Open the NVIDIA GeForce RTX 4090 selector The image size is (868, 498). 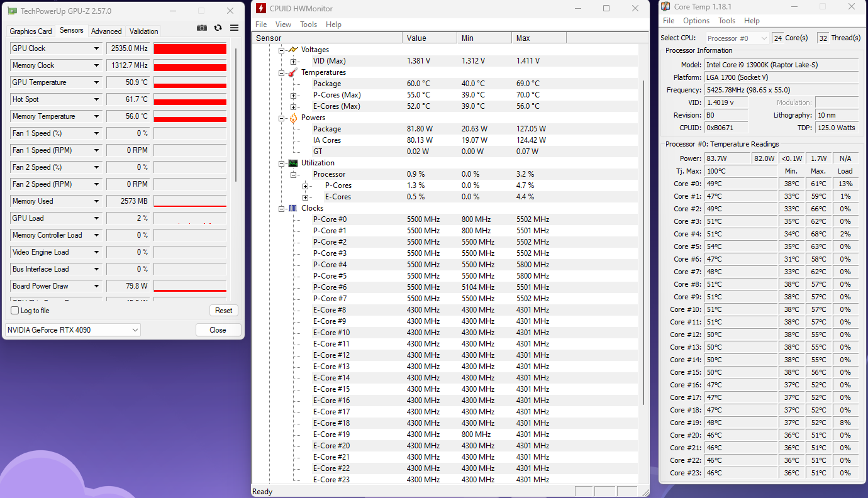tap(73, 330)
